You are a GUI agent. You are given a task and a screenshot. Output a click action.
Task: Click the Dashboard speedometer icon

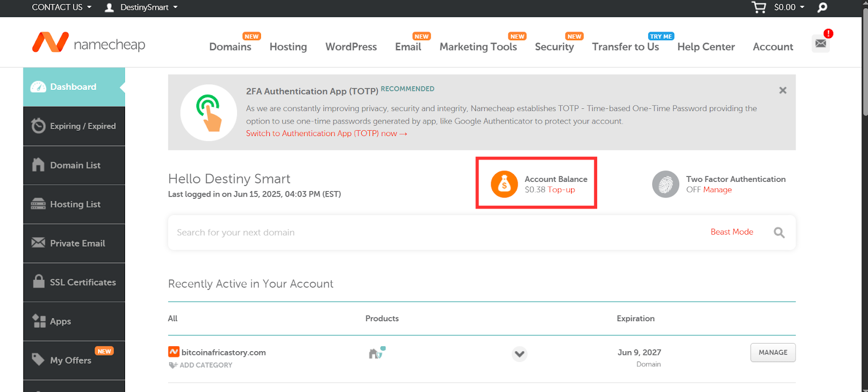pos(38,87)
